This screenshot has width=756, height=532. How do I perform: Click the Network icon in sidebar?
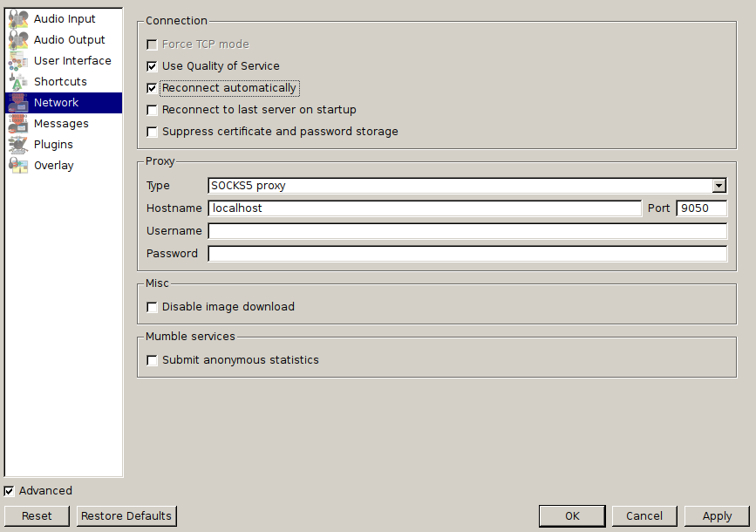[x=18, y=103]
